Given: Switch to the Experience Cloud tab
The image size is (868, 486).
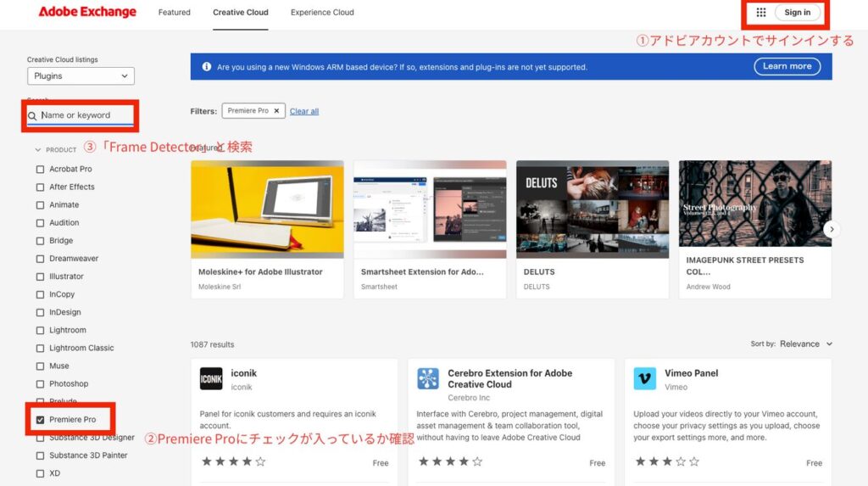Looking at the screenshot, I should pyautogui.click(x=322, y=12).
